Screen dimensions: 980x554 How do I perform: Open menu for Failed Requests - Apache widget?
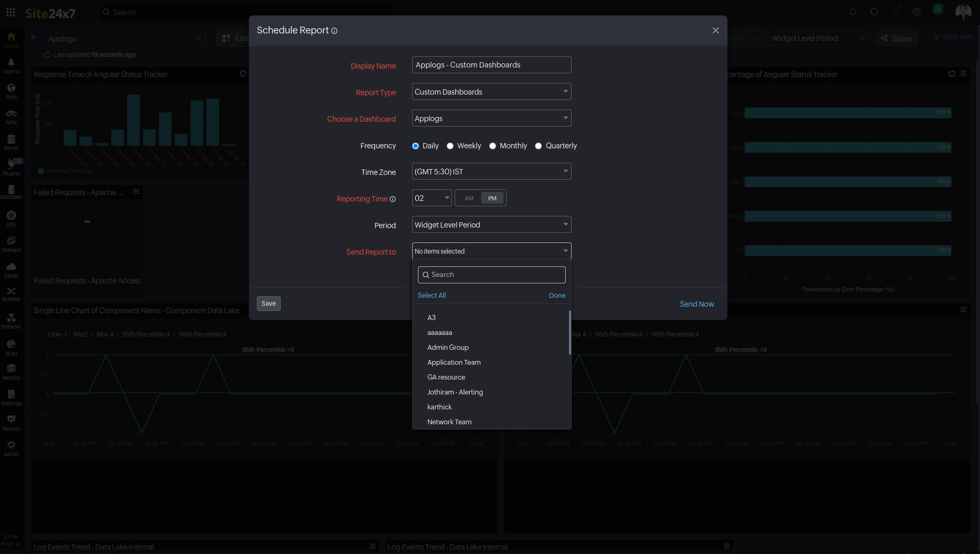coord(136,191)
